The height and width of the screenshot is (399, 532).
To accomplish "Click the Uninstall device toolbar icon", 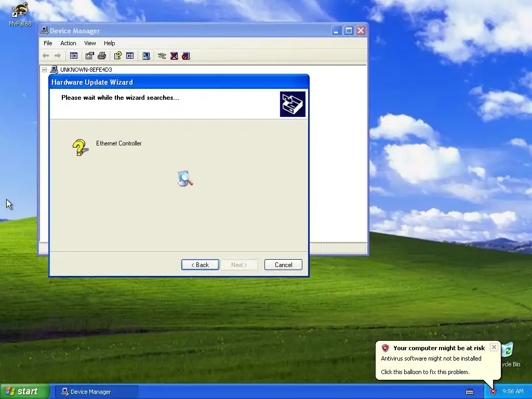I will (174, 56).
